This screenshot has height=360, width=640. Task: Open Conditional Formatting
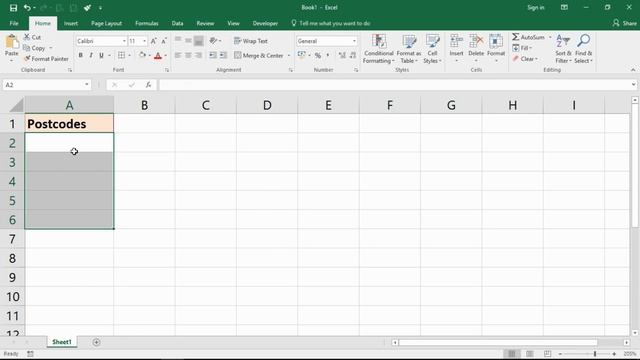coord(379,49)
